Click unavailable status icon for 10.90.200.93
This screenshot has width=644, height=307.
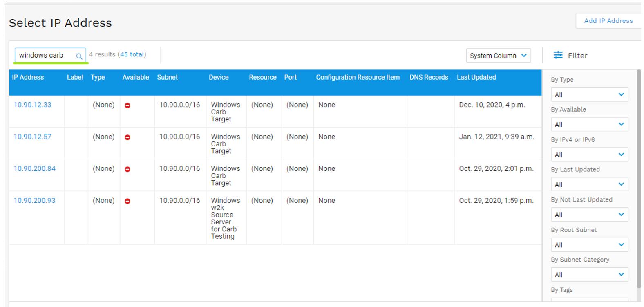[127, 201]
